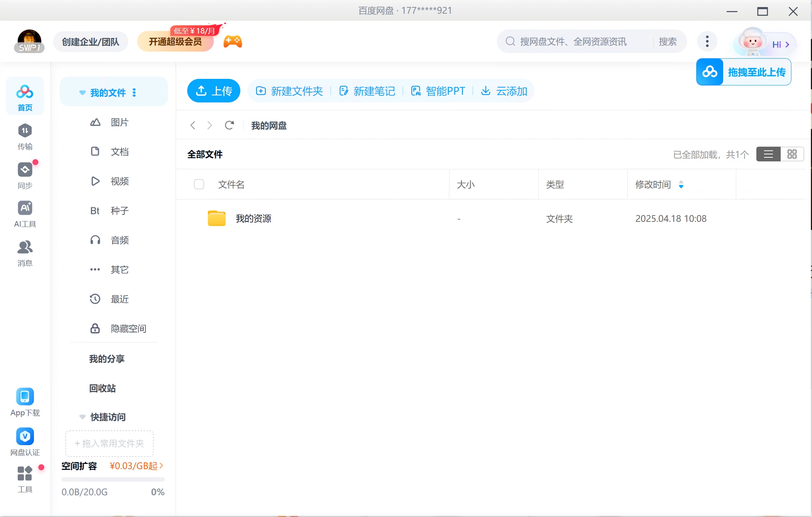This screenshot has height=517, width=812.
Task: Refresh the file list
Action: tap(229, 125)
